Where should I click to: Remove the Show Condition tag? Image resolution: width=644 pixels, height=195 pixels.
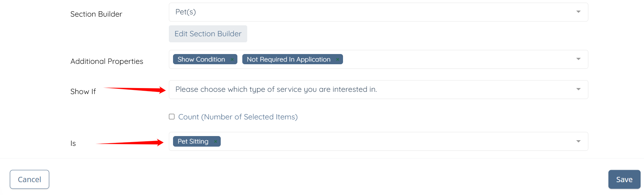[232, 59]
